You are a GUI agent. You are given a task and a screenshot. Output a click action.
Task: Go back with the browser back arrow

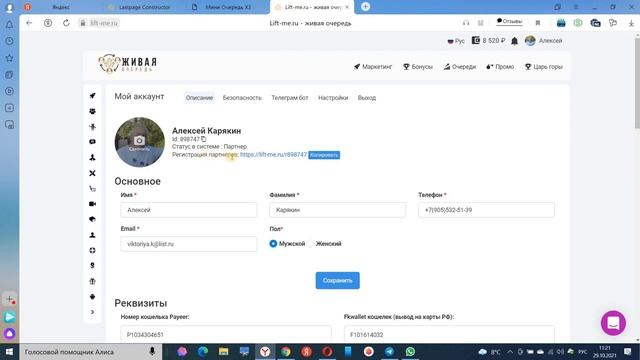(x=29, y=23)
